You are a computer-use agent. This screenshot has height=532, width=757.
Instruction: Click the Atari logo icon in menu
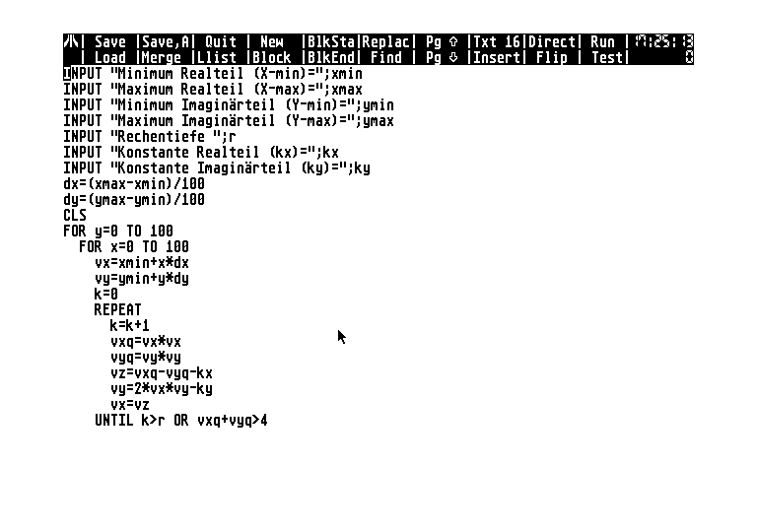[x=71, y=41]
